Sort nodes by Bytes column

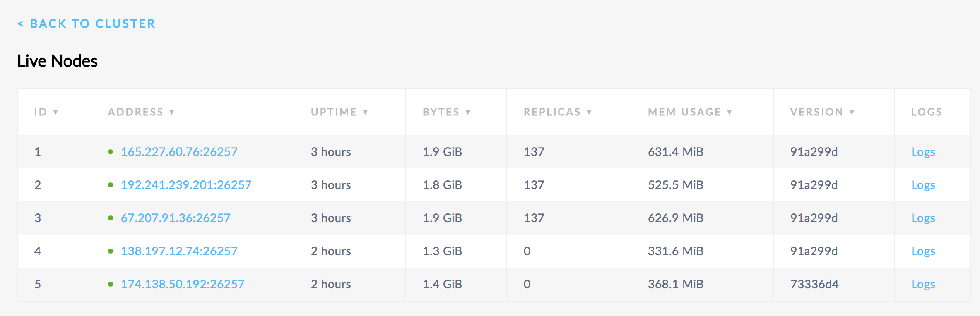[446, 112]
